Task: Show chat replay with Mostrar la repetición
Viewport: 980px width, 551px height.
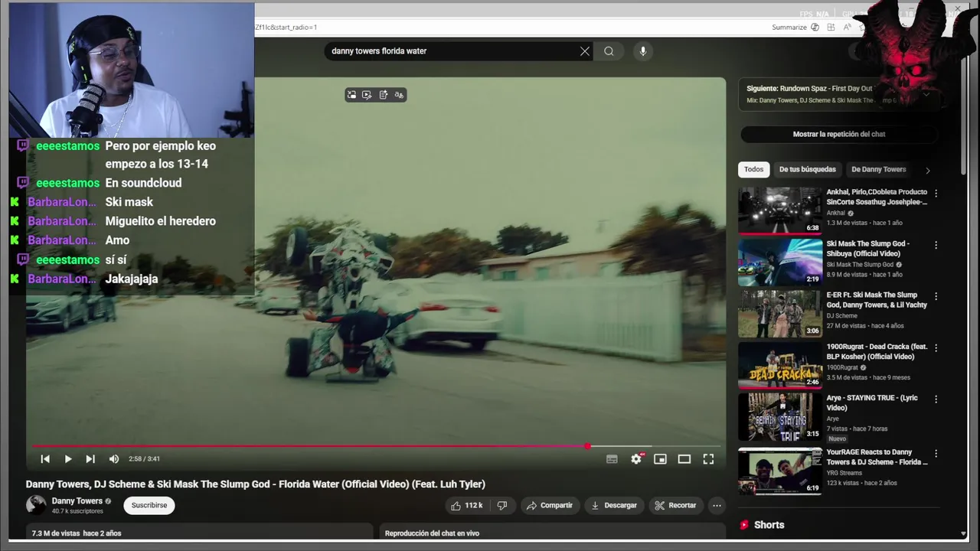Action: [x=839, y=135]
